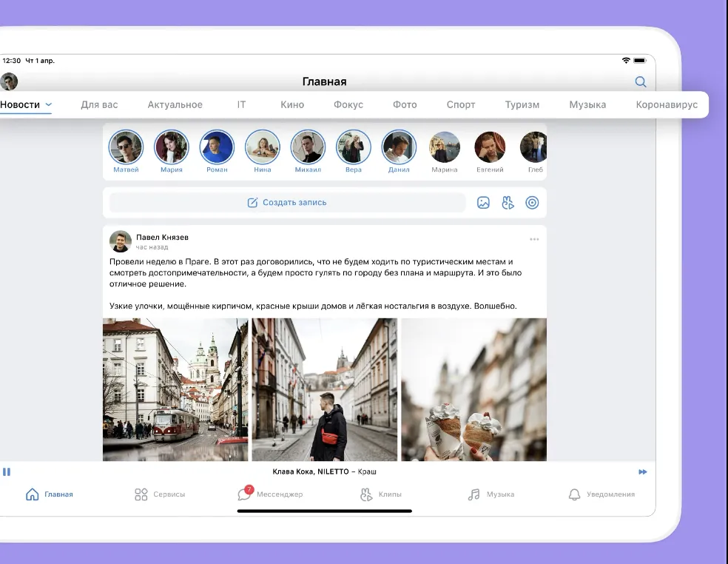Click the Wi-Fi status icon
This screenshot has width=728, height=564.
coord(626,61)
